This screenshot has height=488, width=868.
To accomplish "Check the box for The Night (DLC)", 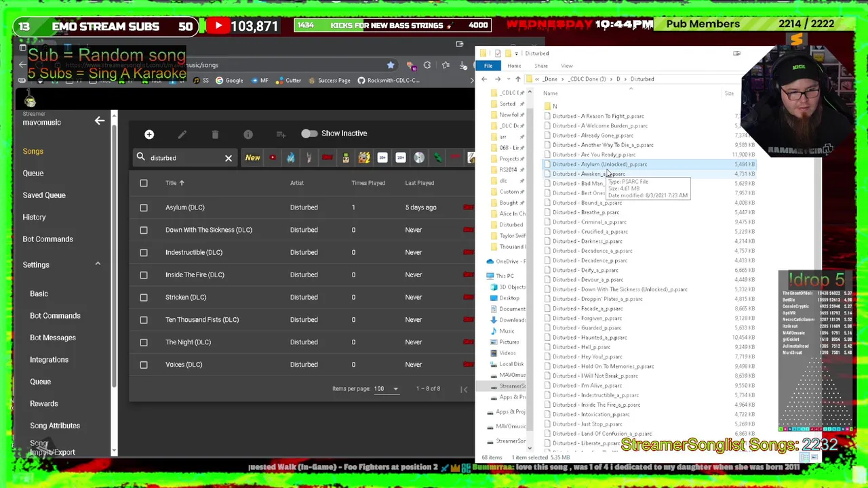I will click(x=144, y=342).
